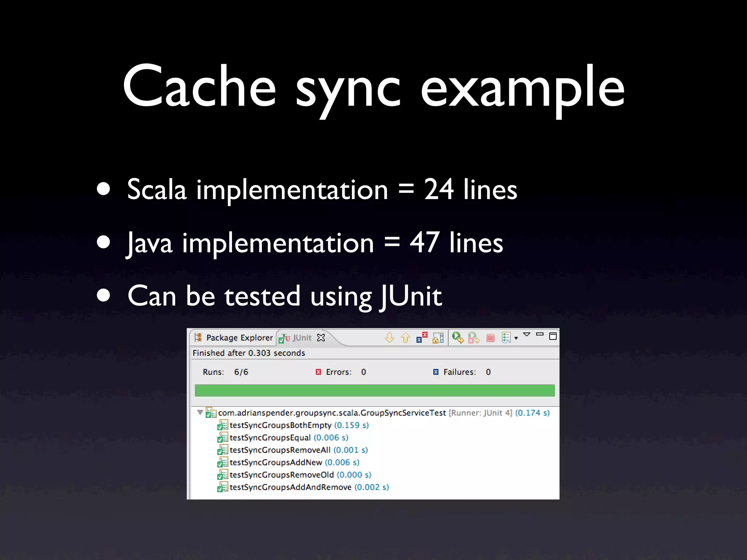Click the green test progress bar
Viewport: 747px width, 560px height.
(375, 390)
